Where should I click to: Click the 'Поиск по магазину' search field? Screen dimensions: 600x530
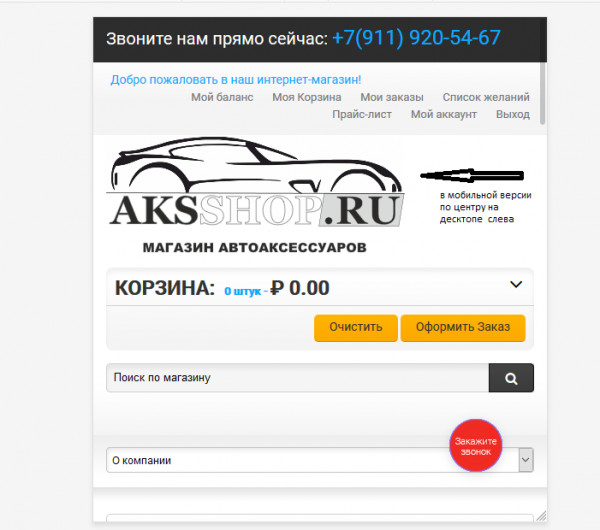tap(298, 378)
